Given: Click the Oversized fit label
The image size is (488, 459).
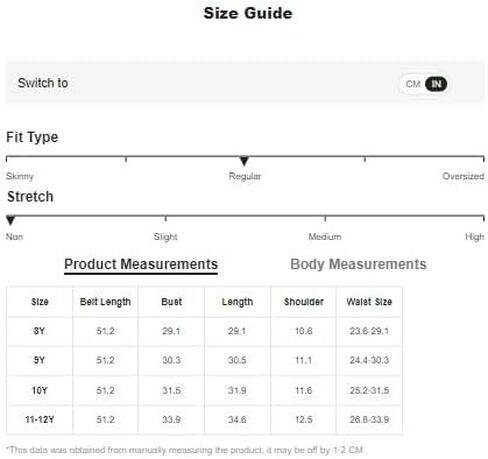Looking at the screenshot, I should coord(463,176).
